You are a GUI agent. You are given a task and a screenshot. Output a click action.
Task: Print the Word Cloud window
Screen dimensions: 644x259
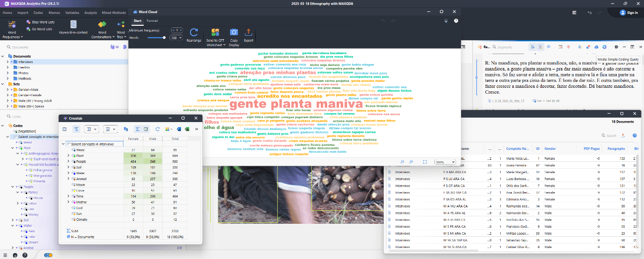coord(446,21)
